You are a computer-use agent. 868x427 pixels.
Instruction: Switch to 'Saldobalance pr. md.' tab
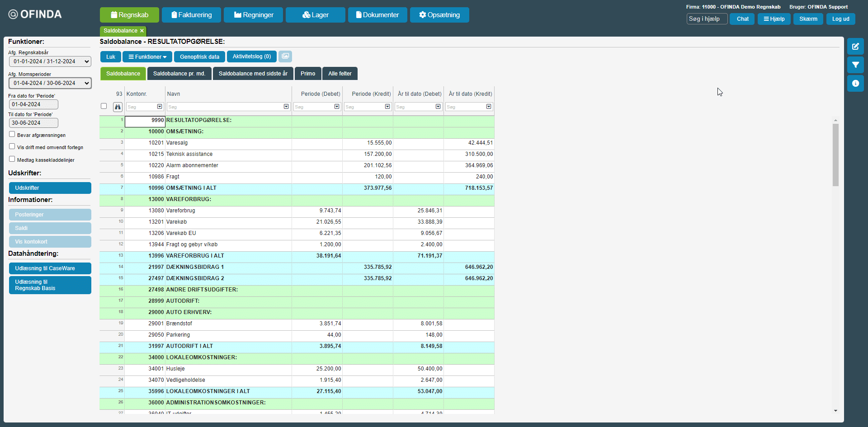tap(179, 74)
